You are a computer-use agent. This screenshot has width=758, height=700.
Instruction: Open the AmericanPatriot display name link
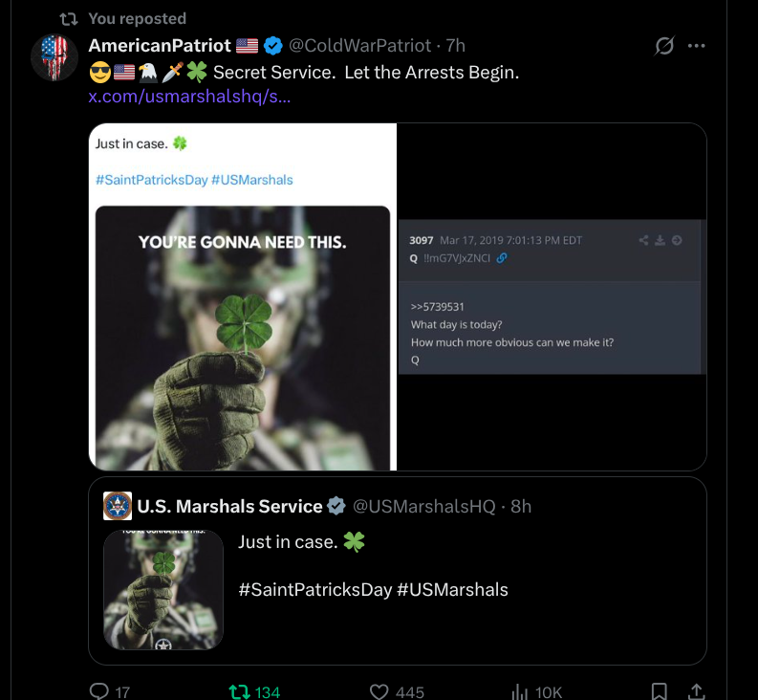(160, 46)
